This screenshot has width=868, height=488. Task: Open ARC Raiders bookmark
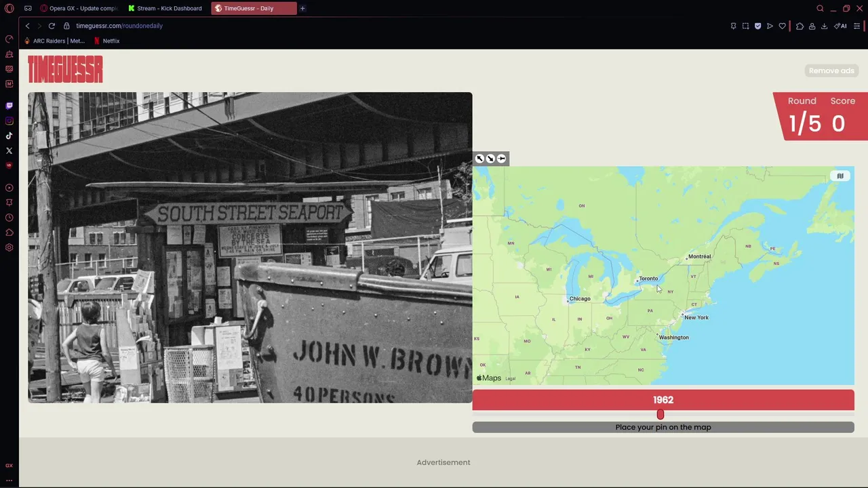(x=54, y=41)
